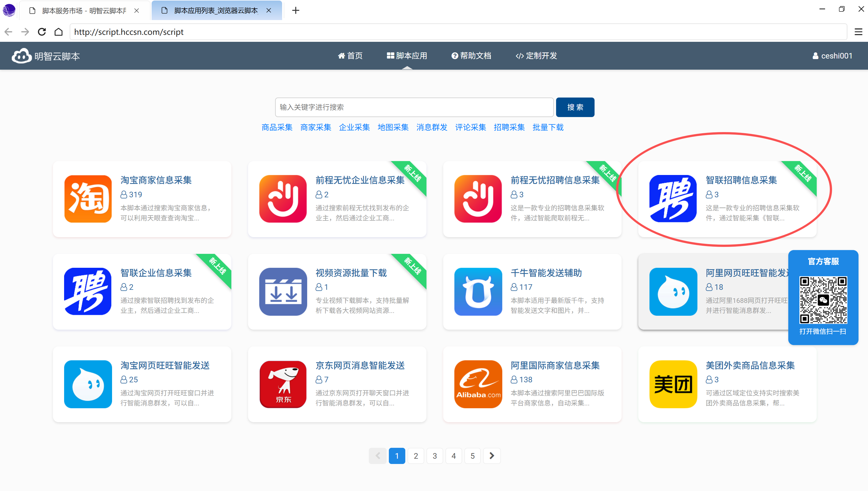The width and height of the screenshot is (868, 491).
Task: Click the browser forward arrow
Action: coord(25,32)
